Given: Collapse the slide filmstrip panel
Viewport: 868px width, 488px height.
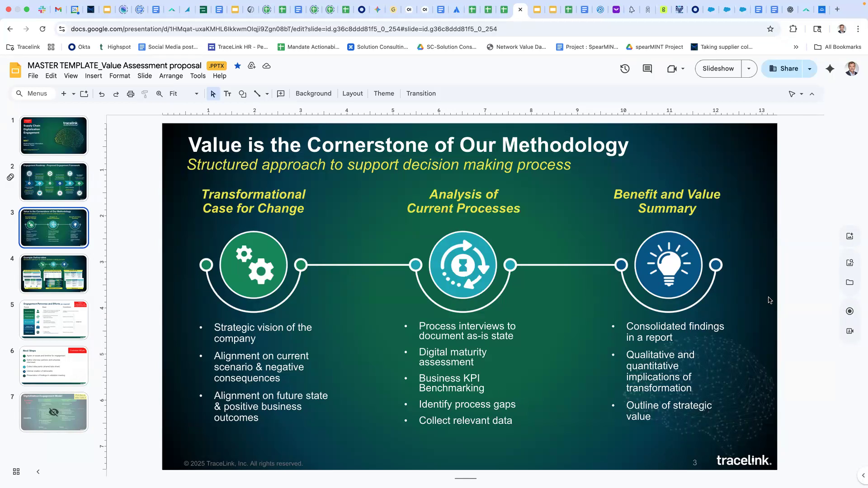Looking at the screenshot, I should pyautogui.click(x=38, y=472).
